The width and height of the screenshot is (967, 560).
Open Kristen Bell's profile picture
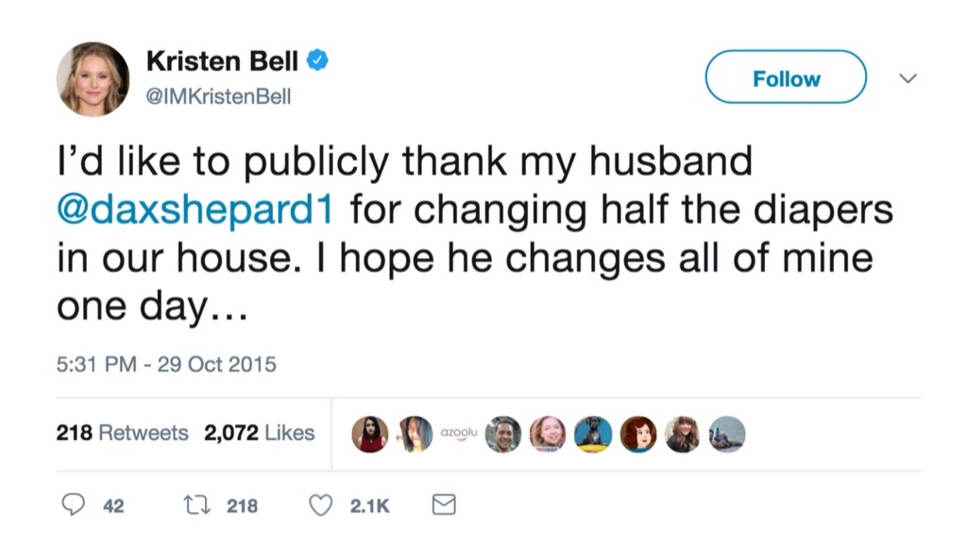tap(94, 78)
